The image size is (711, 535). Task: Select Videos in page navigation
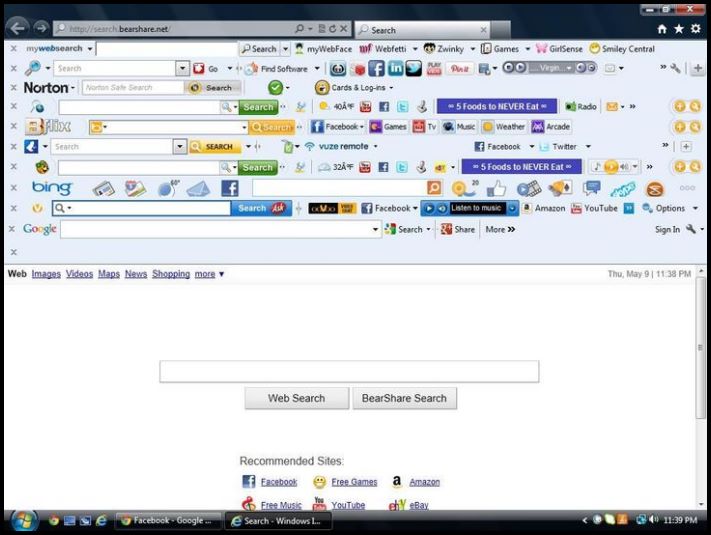click(x=79, y=274)
